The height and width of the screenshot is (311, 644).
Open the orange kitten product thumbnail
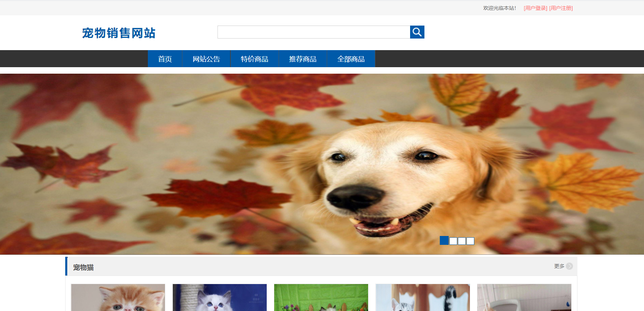tap(118, 297)
